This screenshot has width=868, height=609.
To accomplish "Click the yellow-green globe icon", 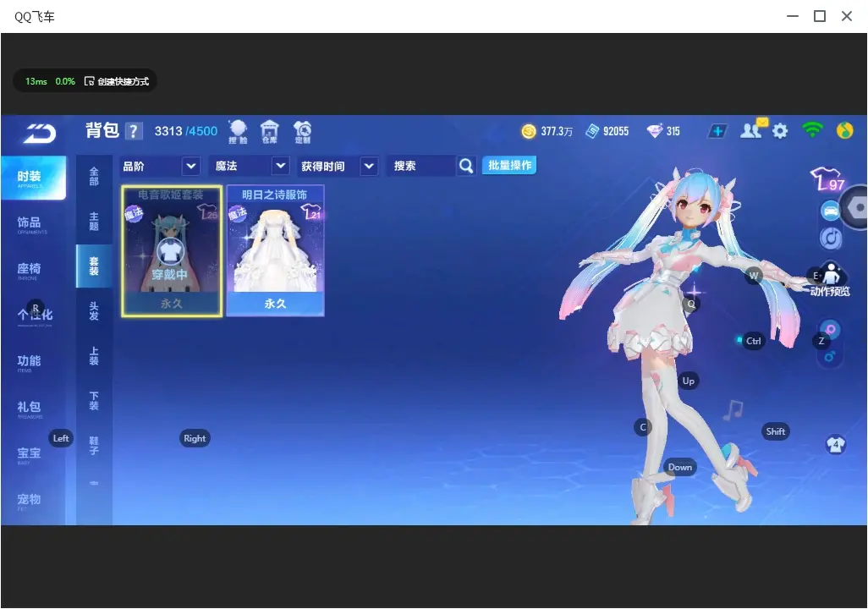I will [x=845, y=130].
